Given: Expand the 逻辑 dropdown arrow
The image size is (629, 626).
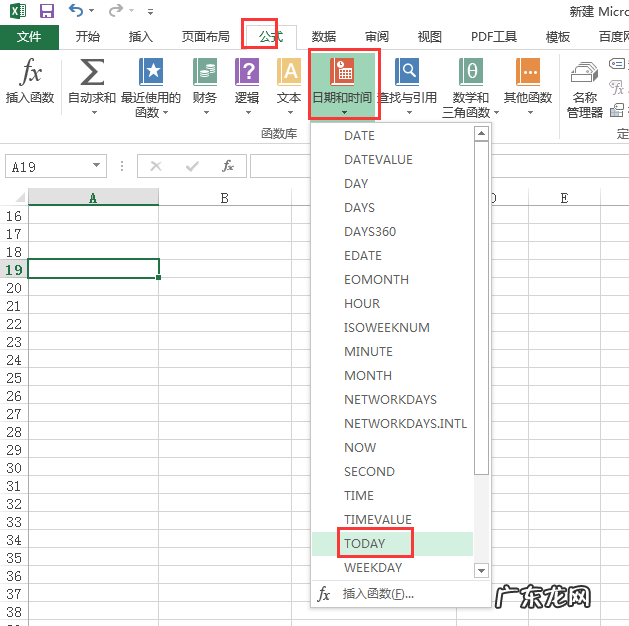Looking at the screenshot, I should (248, 113).
